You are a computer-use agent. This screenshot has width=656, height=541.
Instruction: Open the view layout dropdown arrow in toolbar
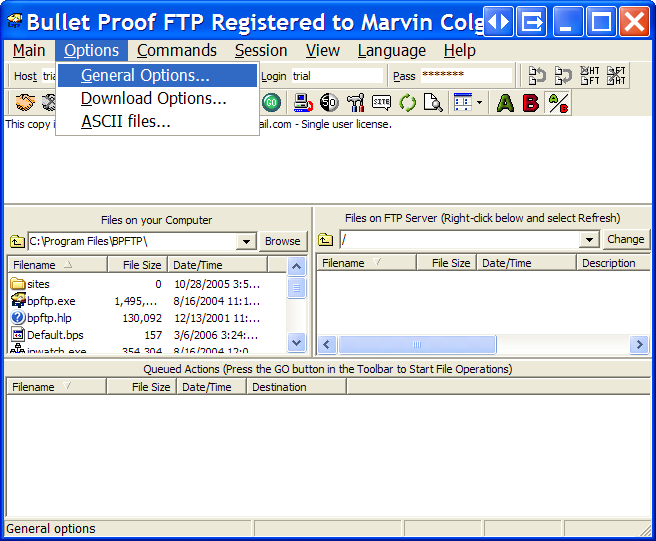point(479,102)
